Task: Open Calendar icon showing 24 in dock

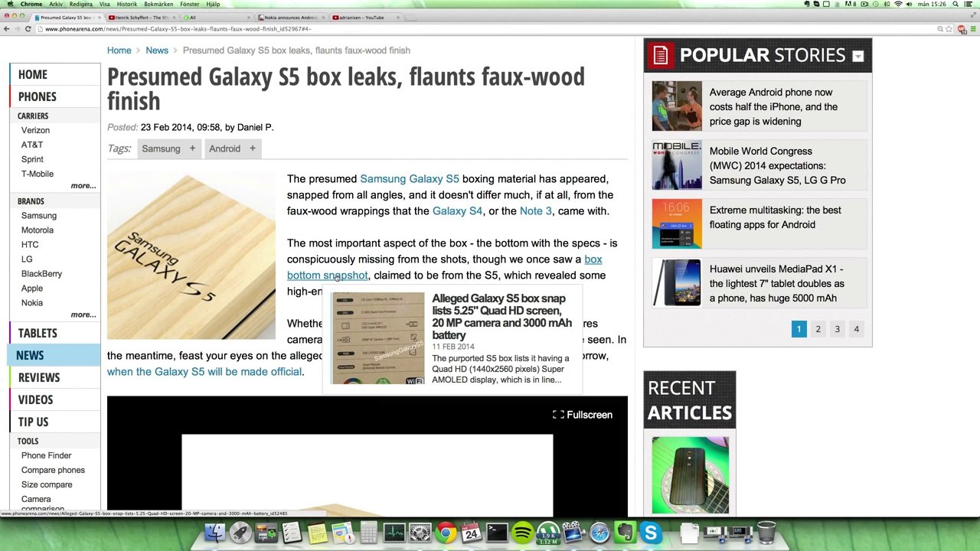Action: pyautogui.click(x=472, y=532)
